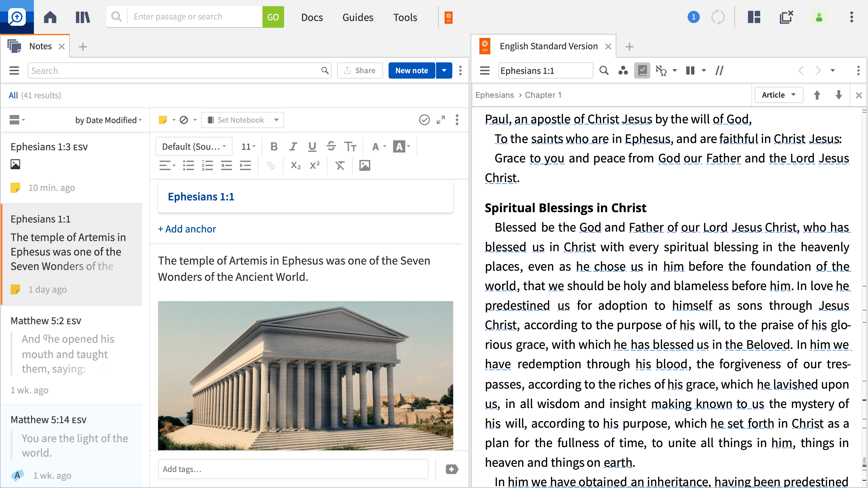Expand the New note dropdown arrow
The width and height of the screenshot is (868, 488).
coord(444,70)
